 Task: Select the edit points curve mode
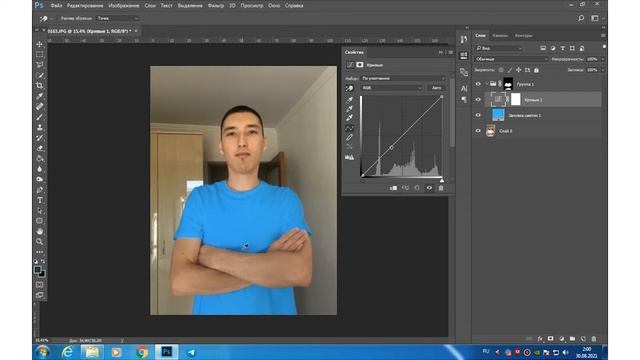(349, 128)
